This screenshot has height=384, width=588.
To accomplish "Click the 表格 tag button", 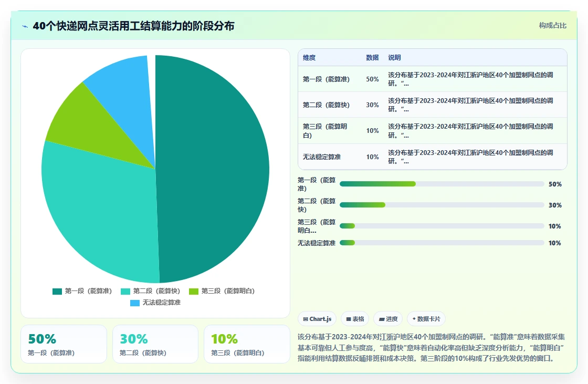I will 355,319.
